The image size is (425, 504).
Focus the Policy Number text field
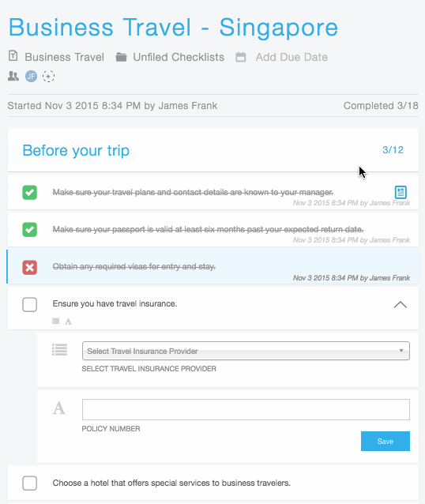[x=246, y=409]
